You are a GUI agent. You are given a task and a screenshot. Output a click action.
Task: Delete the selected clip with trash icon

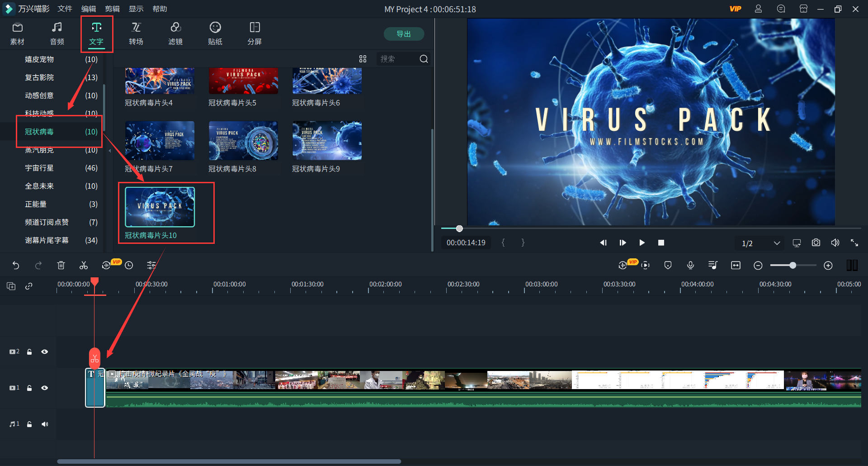61,265
